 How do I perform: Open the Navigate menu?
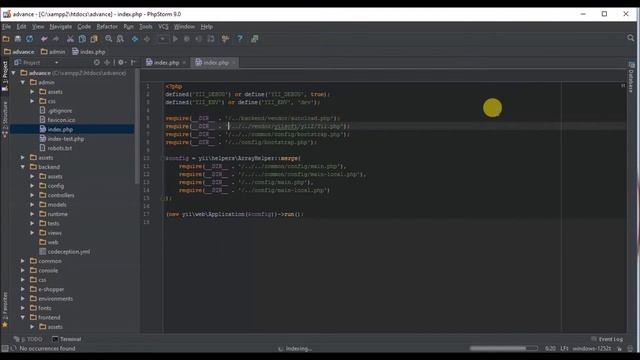click(x=60, y=27)
